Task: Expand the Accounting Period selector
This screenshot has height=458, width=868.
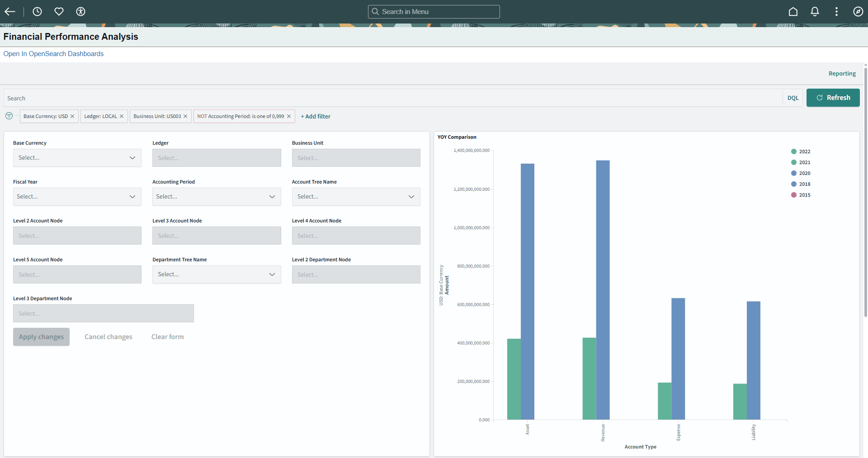Action: click(216, 196)
